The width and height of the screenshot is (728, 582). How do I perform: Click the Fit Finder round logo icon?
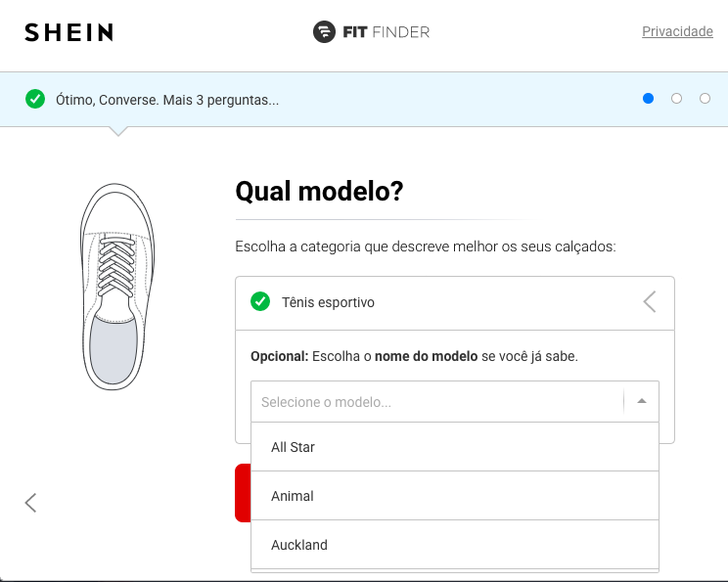coord(324,32)
